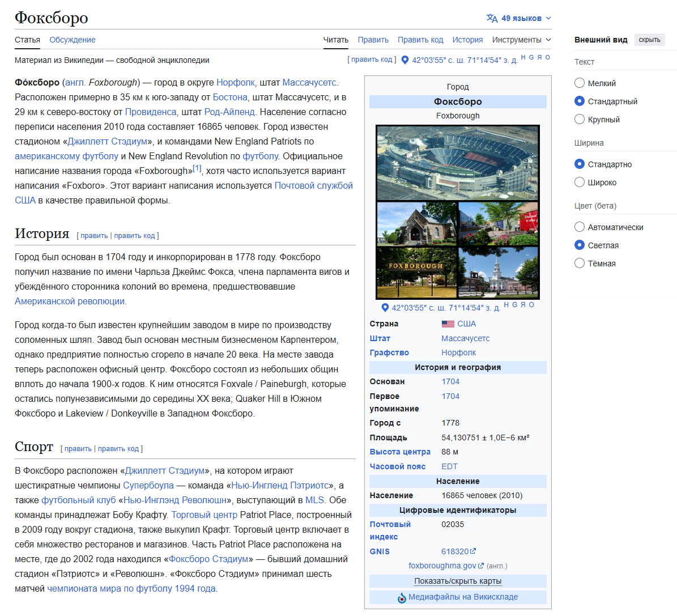Open американскому футболу link

(66, 156)
